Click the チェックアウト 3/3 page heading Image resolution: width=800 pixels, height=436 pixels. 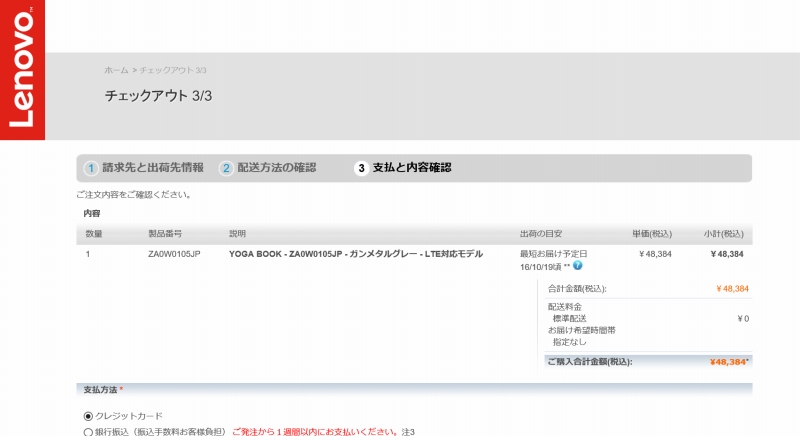click(158, 96)
